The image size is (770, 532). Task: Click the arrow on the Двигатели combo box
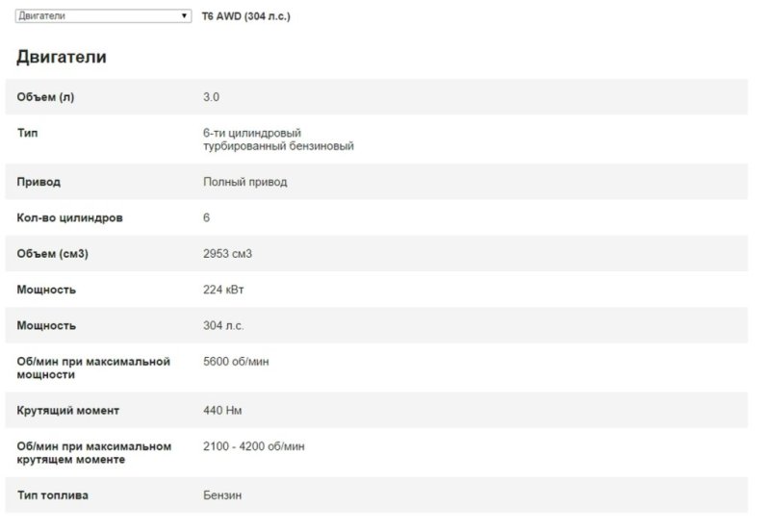pyautogui.click(x=185, y=16)
